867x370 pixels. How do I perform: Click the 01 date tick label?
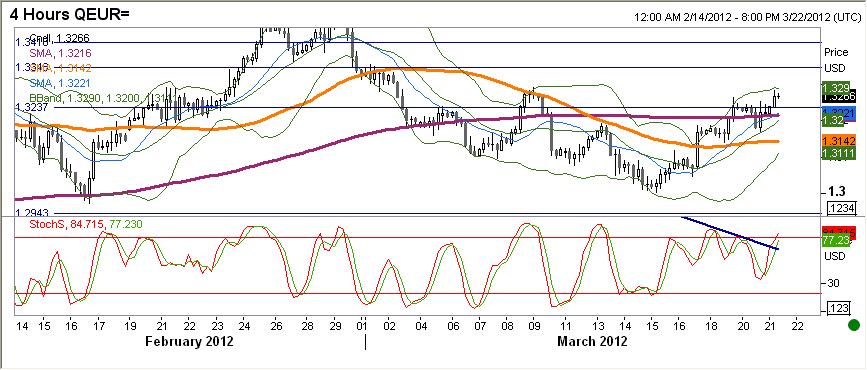click(x=363, y=325)
